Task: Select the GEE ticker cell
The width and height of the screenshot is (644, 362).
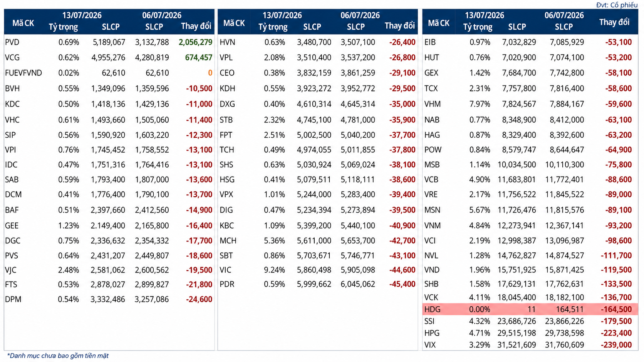Action: tap(12, 226)
